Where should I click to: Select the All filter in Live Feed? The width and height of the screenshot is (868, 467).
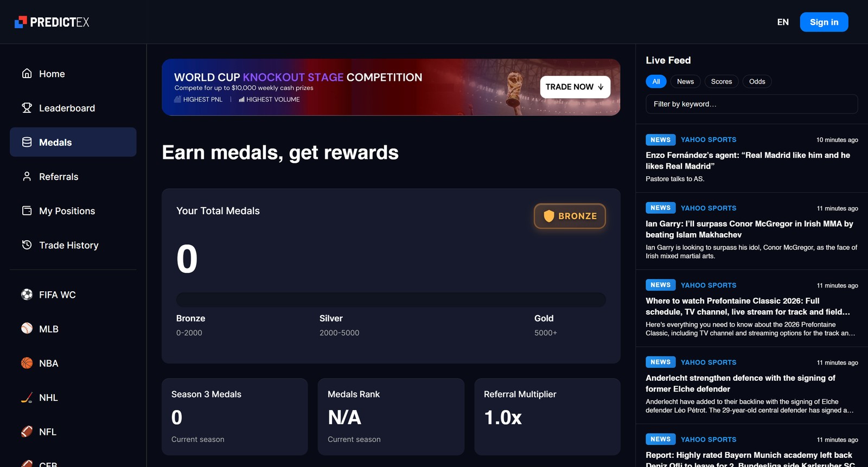point(656,81)
